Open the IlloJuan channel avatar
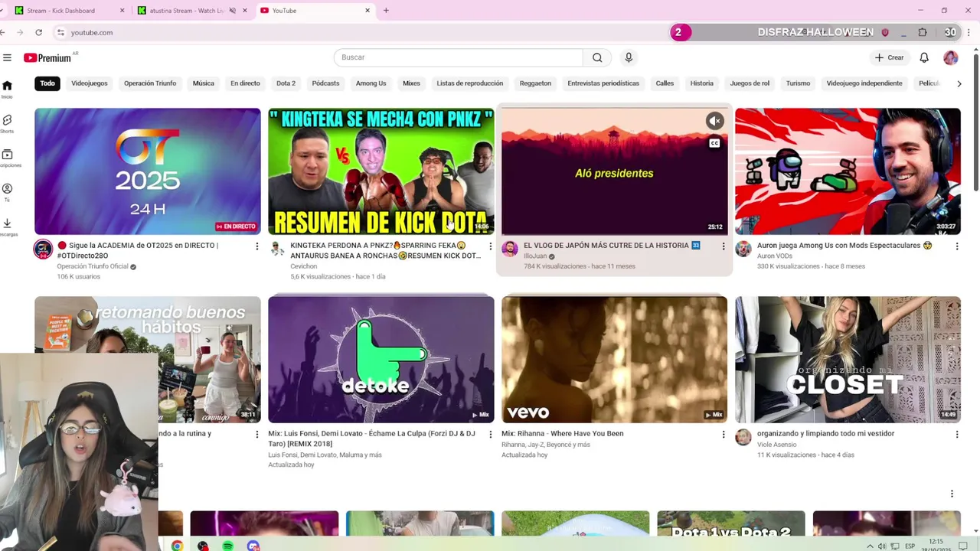This screenshot has width=980, height=551. point(510,249)
